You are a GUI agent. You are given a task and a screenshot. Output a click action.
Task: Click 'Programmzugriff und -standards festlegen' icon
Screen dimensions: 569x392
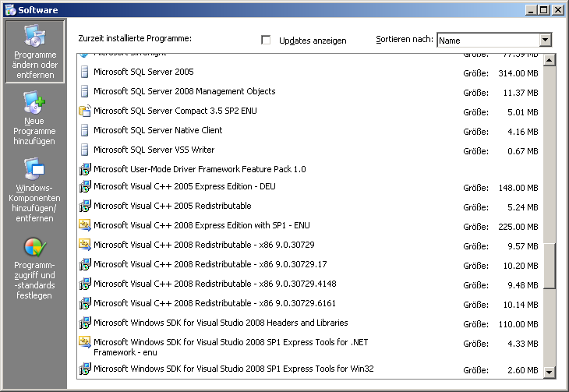tap(34, 248)
